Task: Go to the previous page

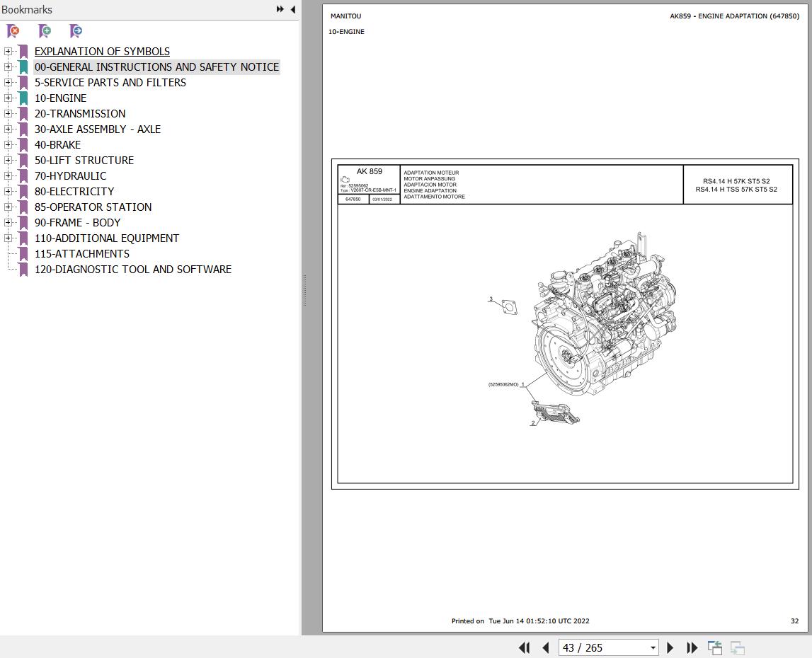Action: [545, 647]
